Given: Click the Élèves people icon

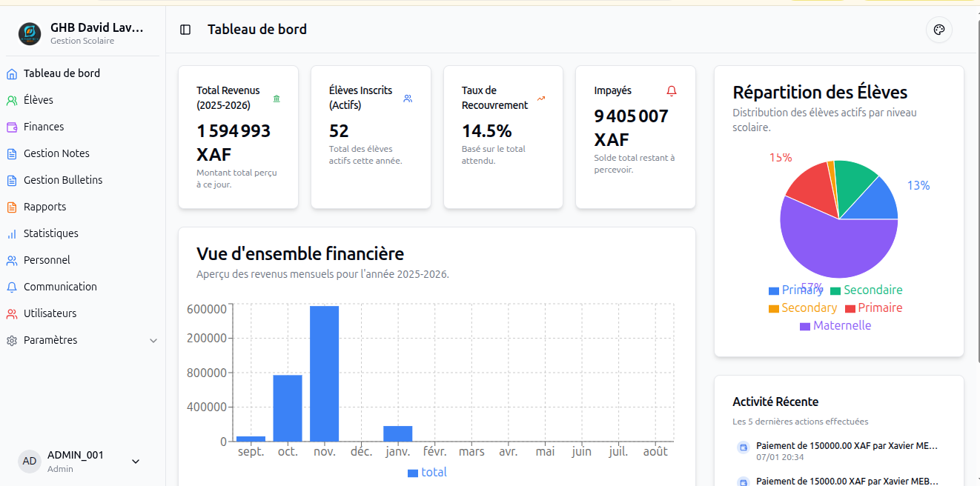Looking at the screenshot, I should point(12,100).
